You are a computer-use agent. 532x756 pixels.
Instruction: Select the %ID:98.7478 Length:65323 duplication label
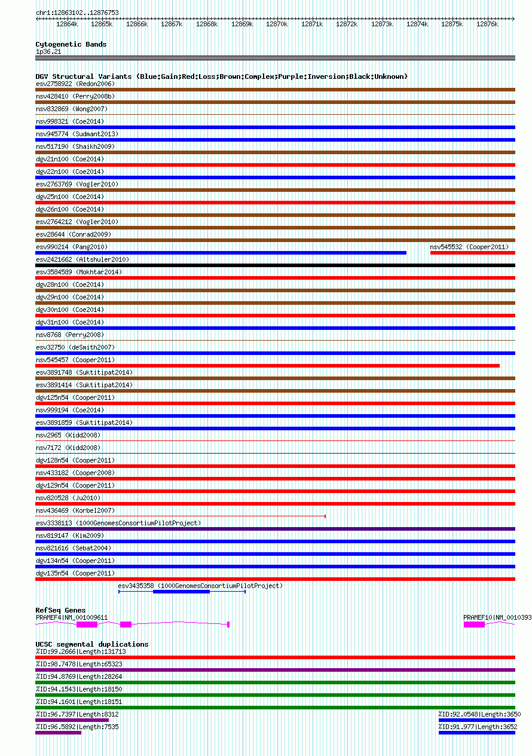[x=79, y=664]
